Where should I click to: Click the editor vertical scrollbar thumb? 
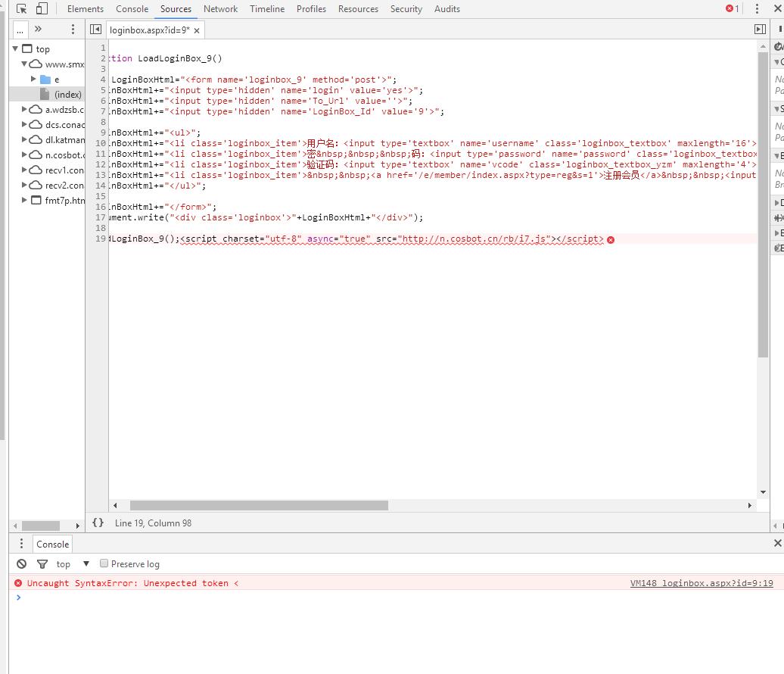(763, 204)
